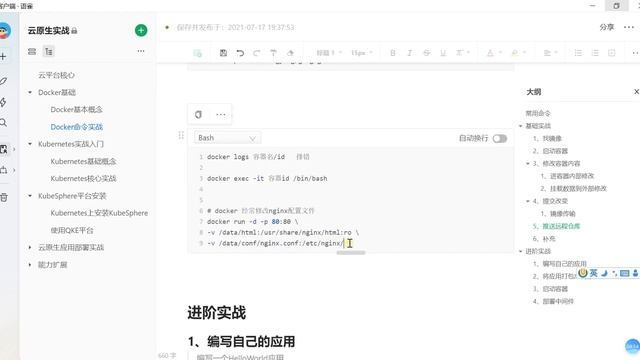Screen dimensions: 640x360
Task: Click the blue floating help button
Action: click(x=632, y=346)
